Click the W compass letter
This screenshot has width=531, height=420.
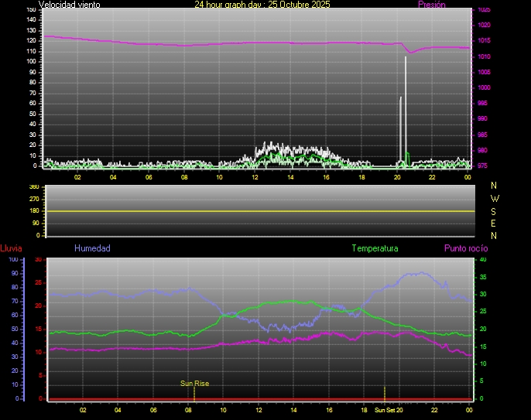[x=495, y=198]
